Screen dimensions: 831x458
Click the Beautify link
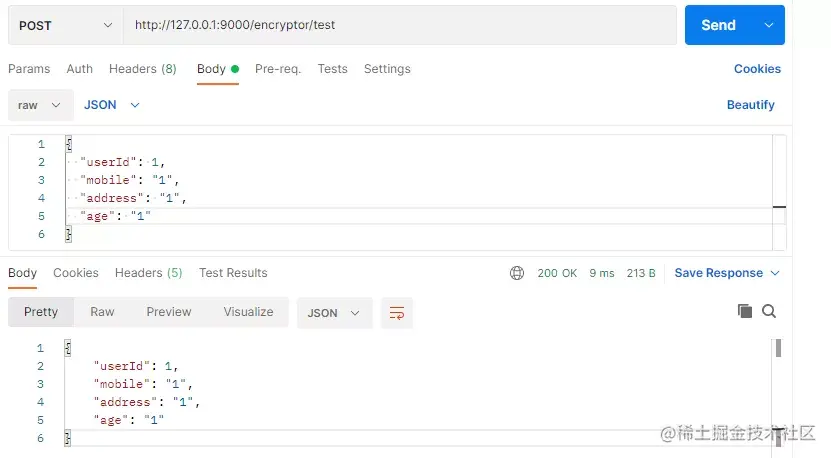(x=750, y=105)
